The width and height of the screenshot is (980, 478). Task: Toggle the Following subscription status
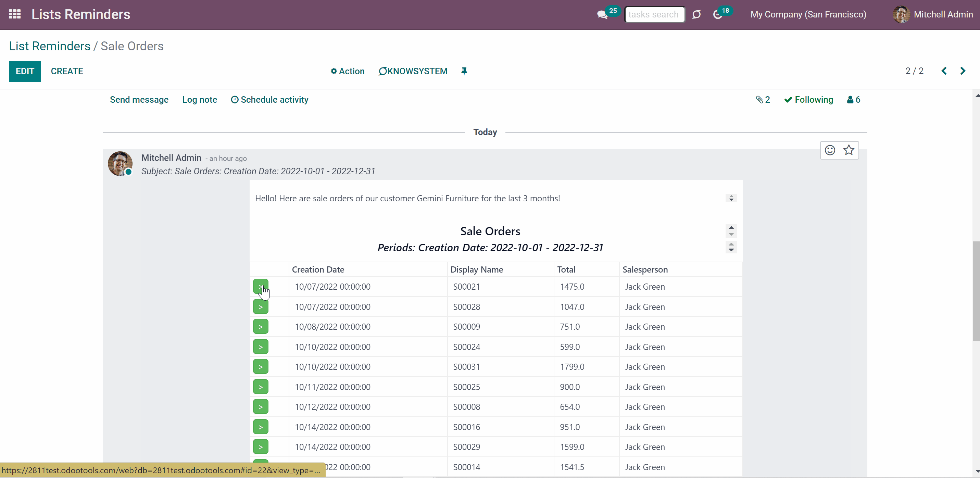pos(808,100)
